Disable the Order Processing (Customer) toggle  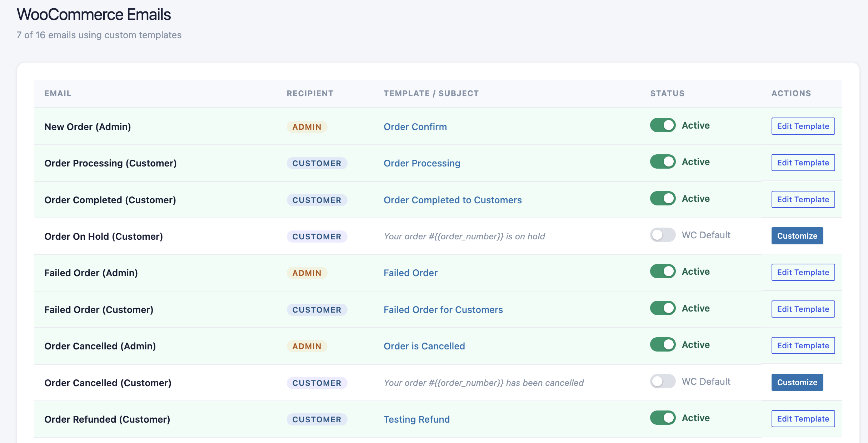663,162
